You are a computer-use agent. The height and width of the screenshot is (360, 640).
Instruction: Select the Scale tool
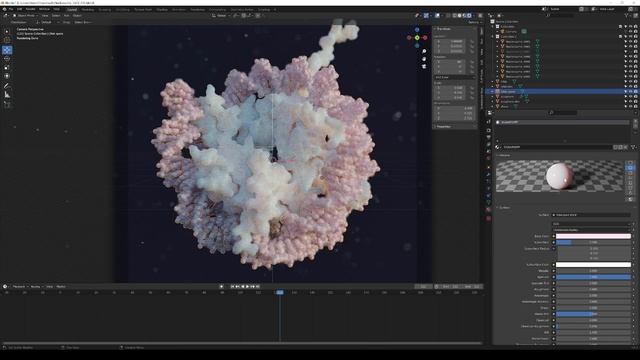(x=7, y=67)
